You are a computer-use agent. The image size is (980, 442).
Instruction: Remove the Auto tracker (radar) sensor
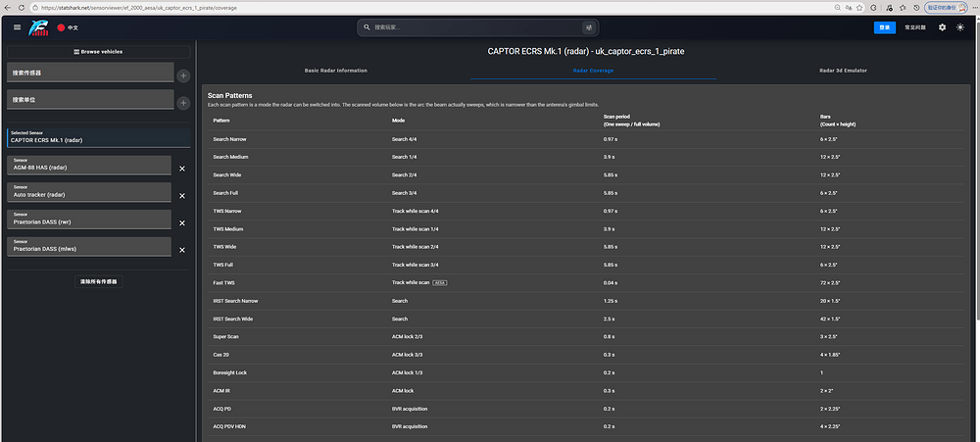tap(182, 196)
